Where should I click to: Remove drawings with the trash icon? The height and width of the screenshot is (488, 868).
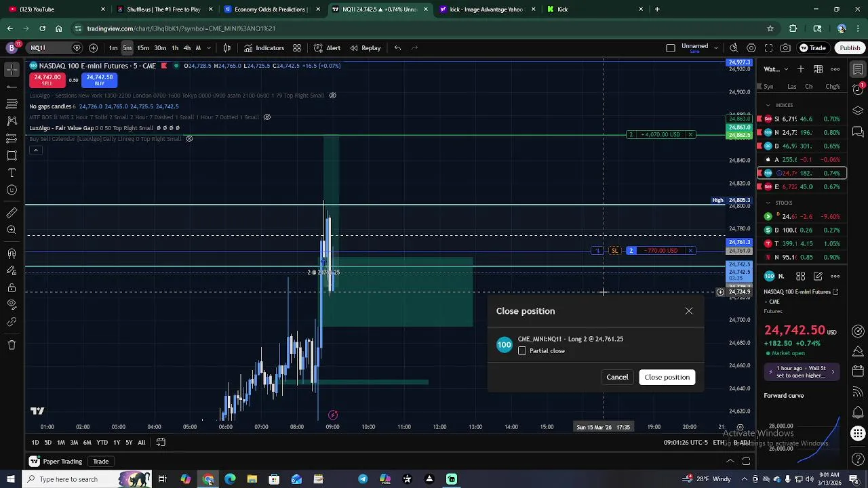12,345
